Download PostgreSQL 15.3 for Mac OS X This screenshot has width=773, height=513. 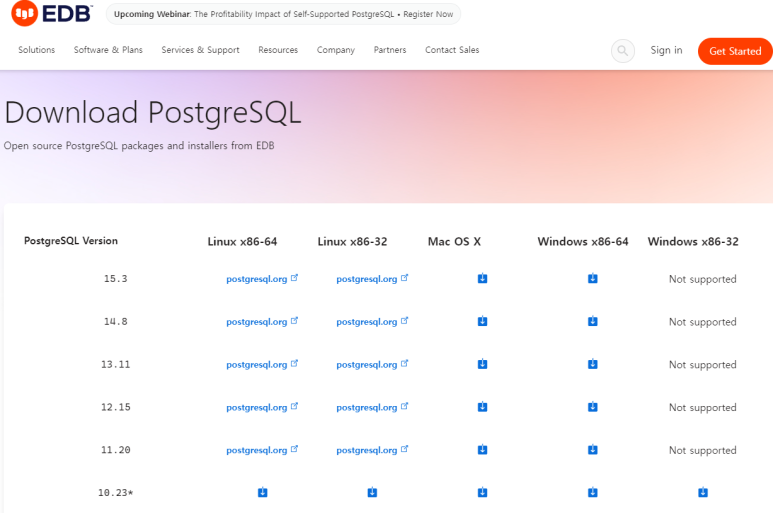[x=482, y=278]
